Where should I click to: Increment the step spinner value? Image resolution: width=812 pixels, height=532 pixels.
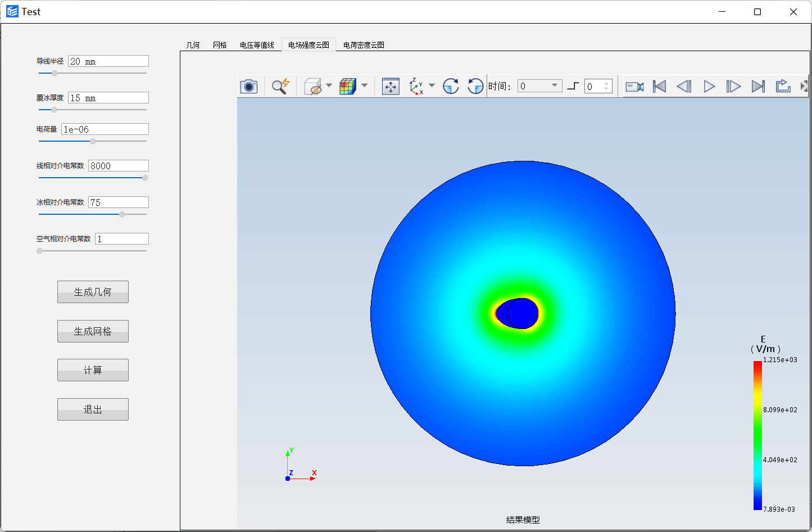click(x=606, y=83)
